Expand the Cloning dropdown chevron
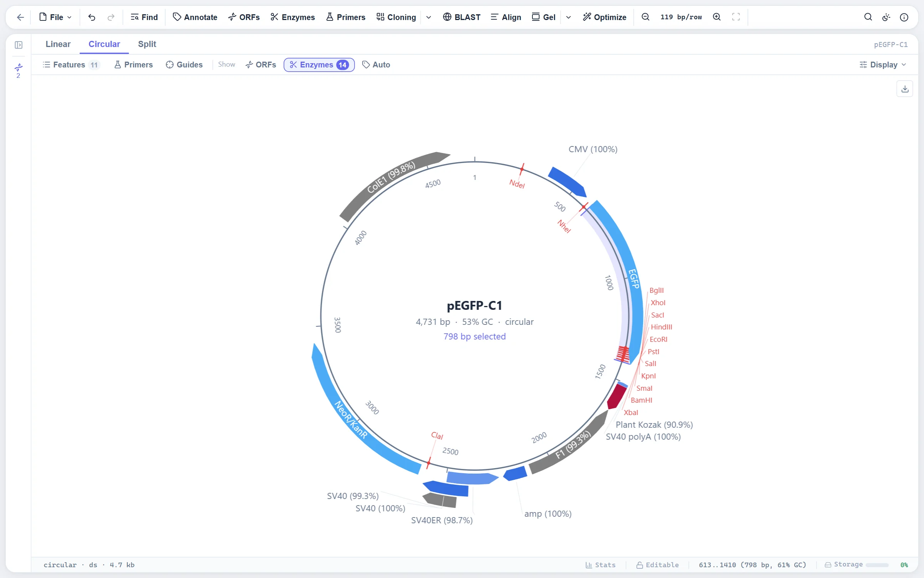924x578 pixels. (429, 17)
